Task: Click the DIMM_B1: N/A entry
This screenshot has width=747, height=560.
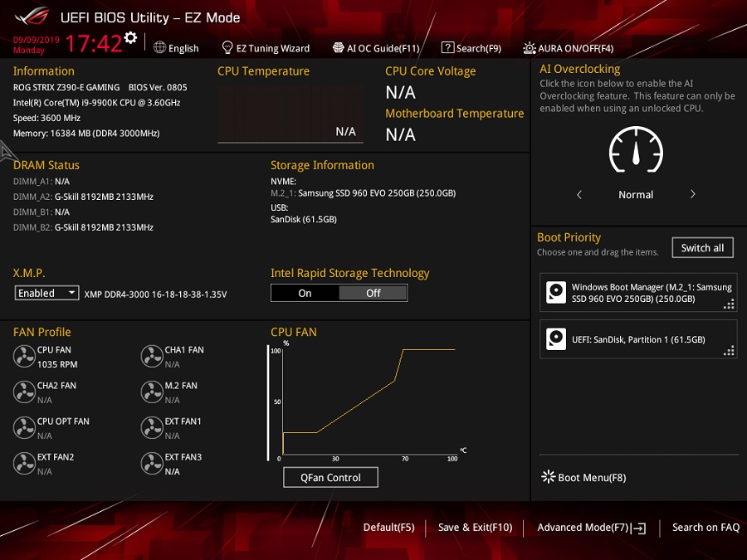Action: [x=41, y=212]
